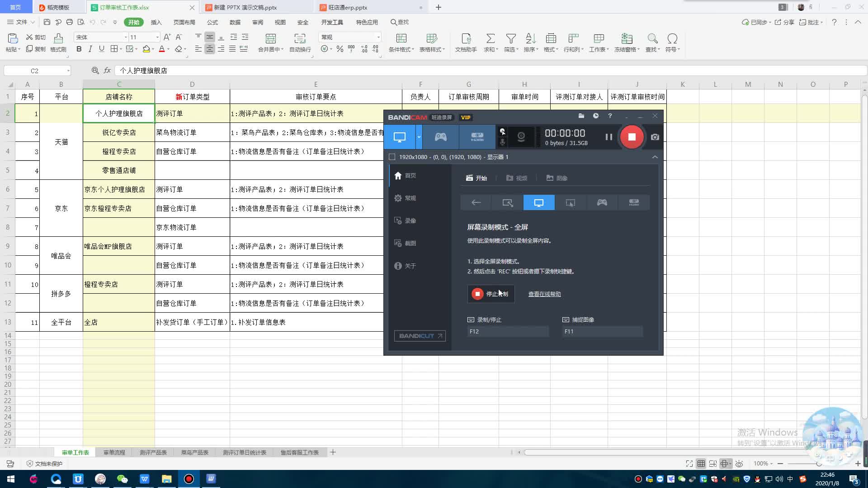Open the font name 宋体 dropdown
This screenshot has height=488, width=868.
coord(126,37)
